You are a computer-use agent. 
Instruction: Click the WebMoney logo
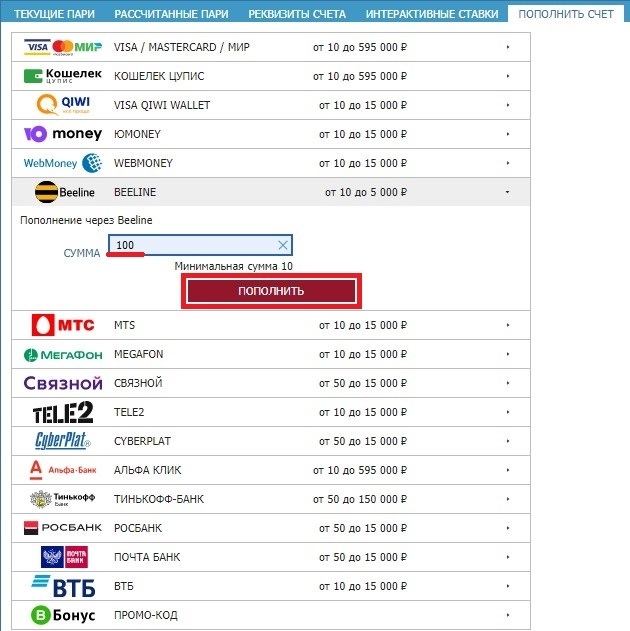click(63, 163)
